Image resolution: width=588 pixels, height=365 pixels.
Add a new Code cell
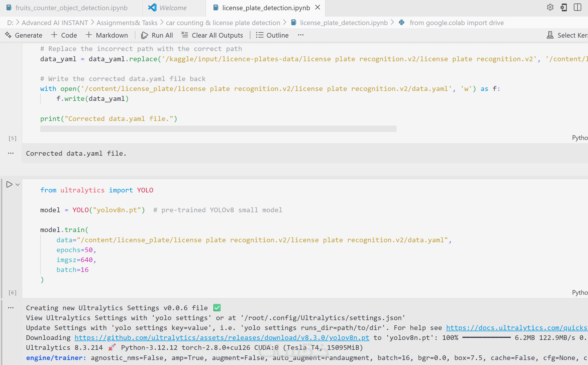point(64,35)
